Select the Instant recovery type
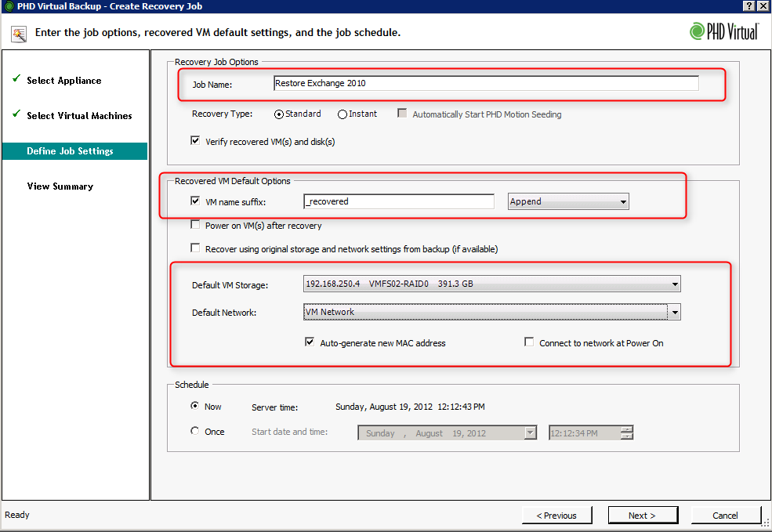772x532 pixels. pos(343,114)
